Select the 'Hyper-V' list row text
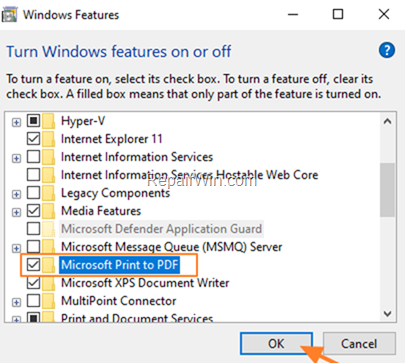The image size is (405, 363). pos(83,121)
